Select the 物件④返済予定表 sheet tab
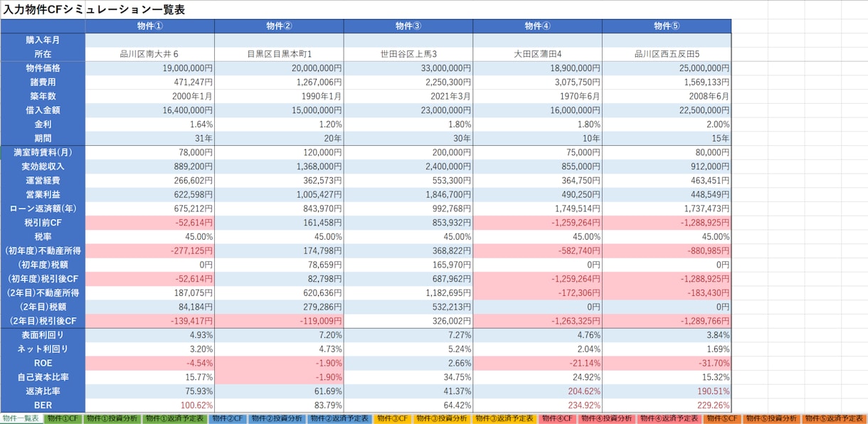The width and height of the screenshot is (868, 424). pyautogui.click(x=669, y=418)
